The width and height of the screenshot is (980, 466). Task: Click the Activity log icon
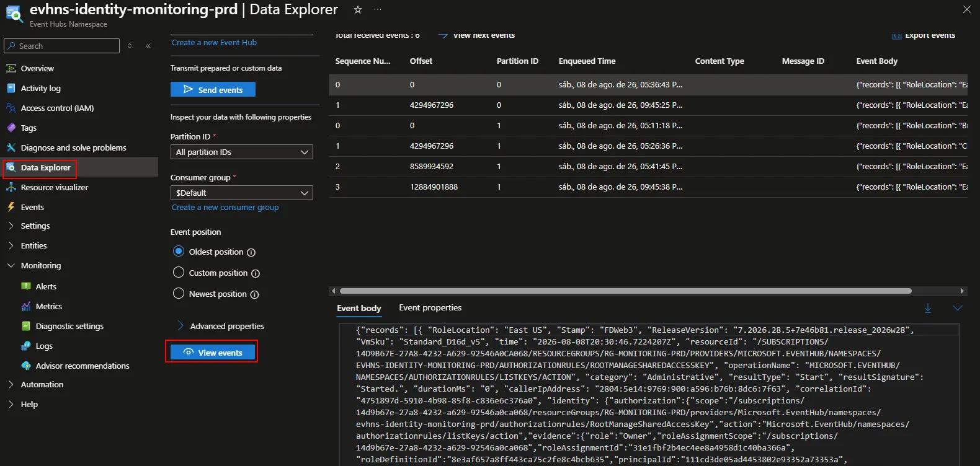point(11,88)
